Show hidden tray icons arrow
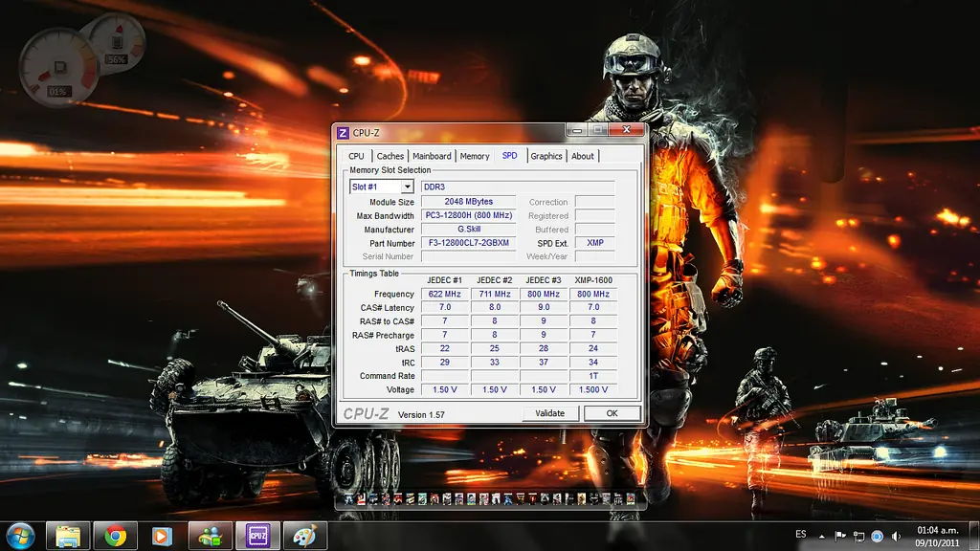This screenshot has width=980, height=551. click(x=821, y=536)
